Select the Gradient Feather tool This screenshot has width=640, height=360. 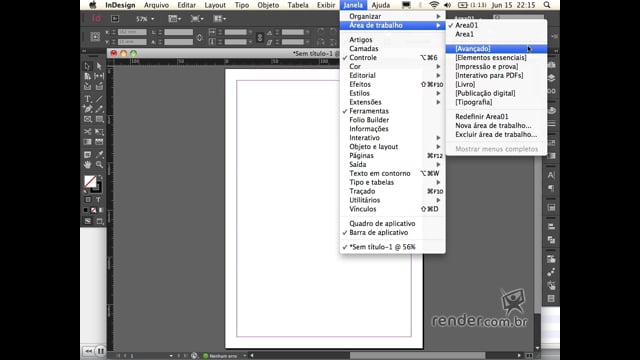click(99, 142)
